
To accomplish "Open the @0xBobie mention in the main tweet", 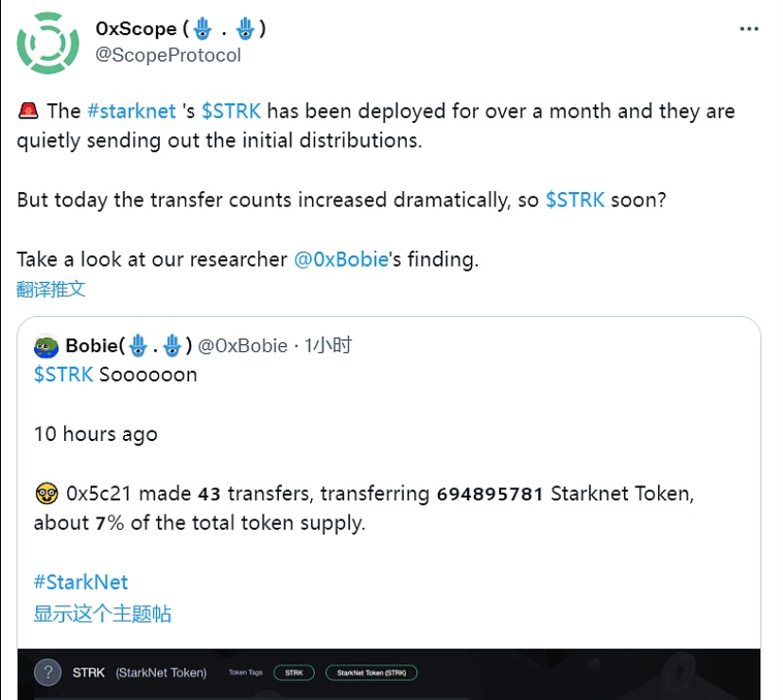I will (341, 260).
